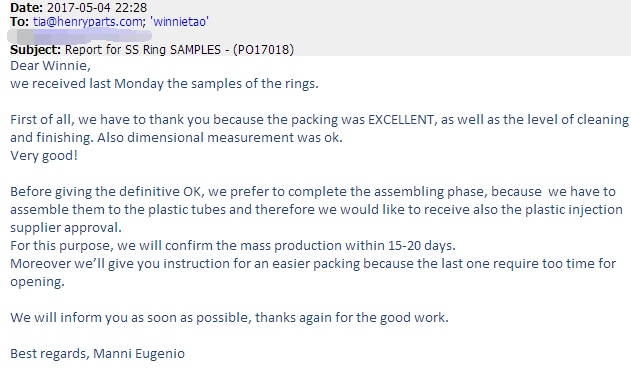Click the "Very good!" line
Image resolution: width=631 pixels, height=375 pixels.
[44, 156]
